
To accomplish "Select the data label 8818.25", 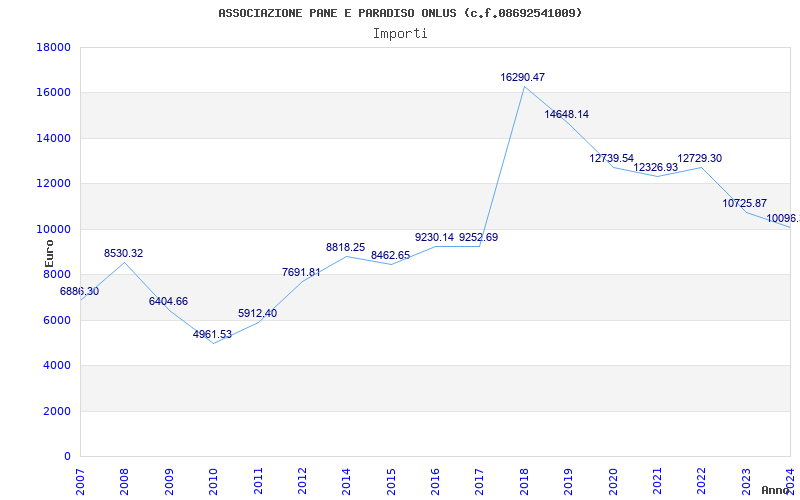I will point(345,247).
